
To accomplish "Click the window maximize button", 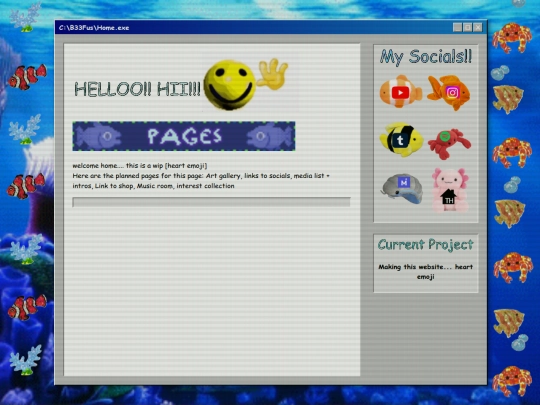I will pos(467,28).
